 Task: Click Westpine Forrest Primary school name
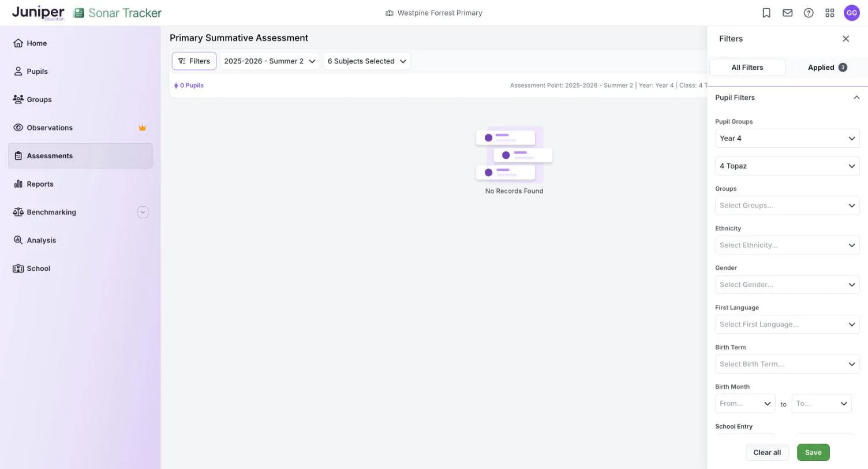pyautogui.click(x=433, y=13)
